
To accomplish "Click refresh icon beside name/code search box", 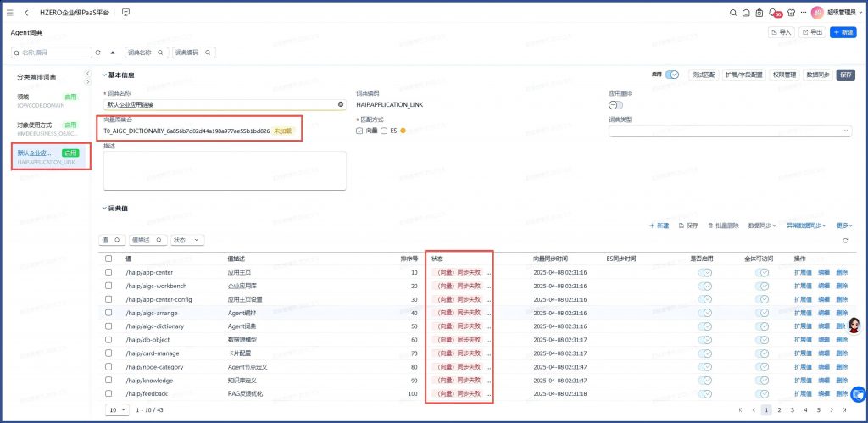I will 97,53.
